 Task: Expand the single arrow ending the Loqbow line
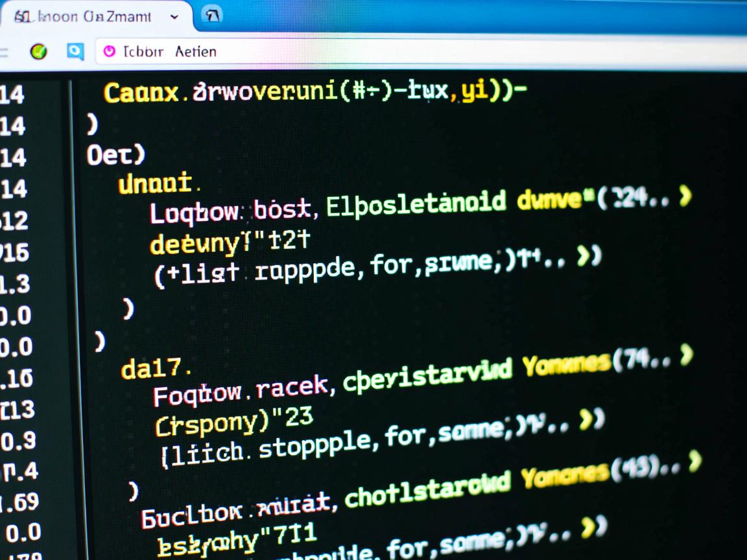click(x=685, y=196)
